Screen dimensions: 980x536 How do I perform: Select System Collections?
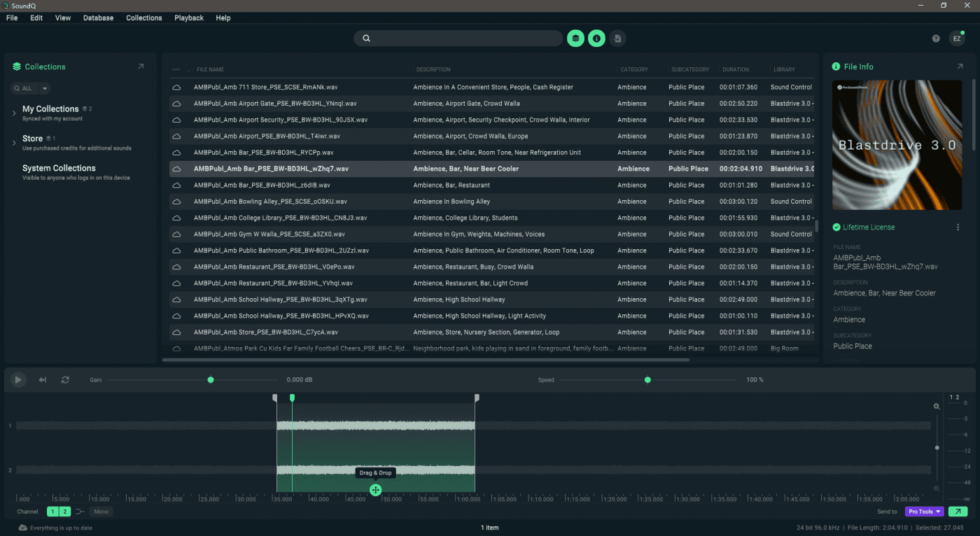click(x=59, y=169)
